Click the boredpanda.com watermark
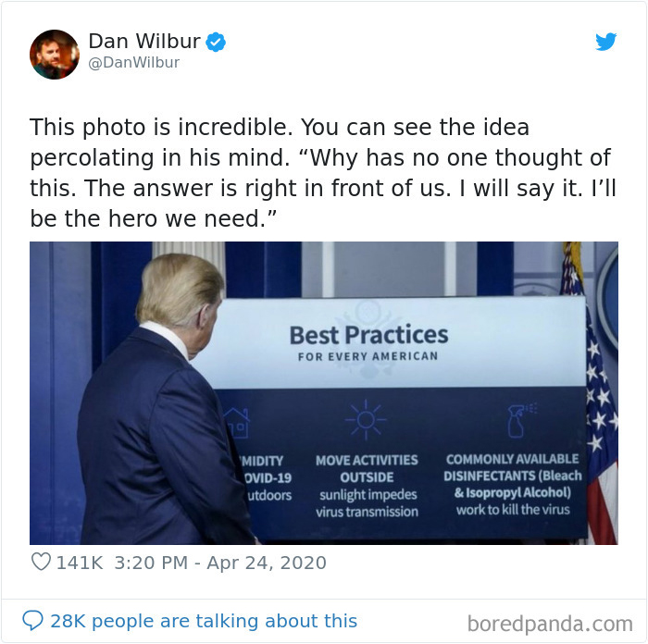The height and width of the screenshot is (644, 648). [550, 624]
